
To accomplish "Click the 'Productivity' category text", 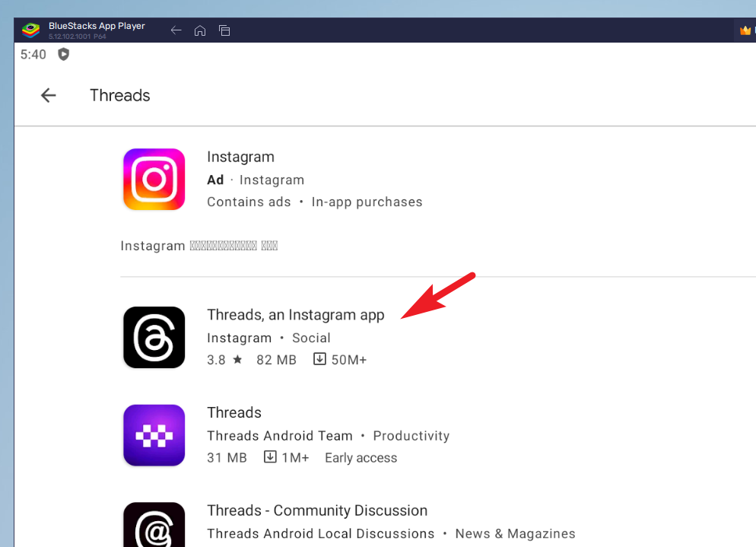I will click(411, 436).
